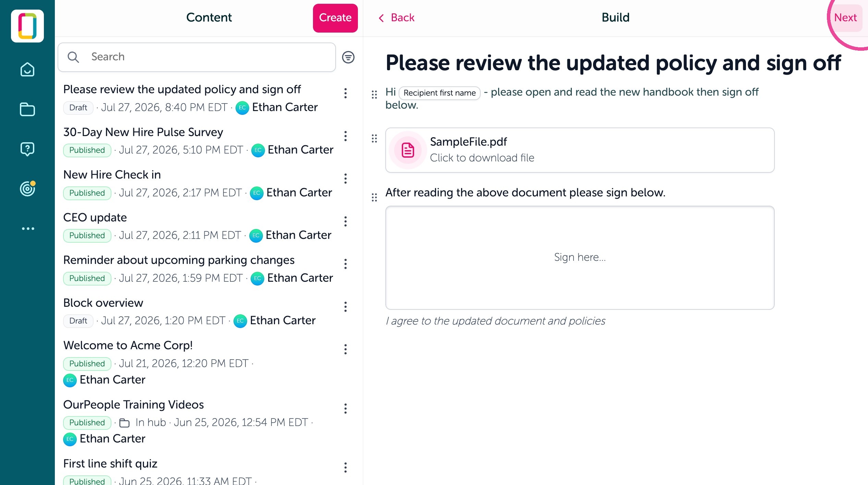Open options menu for Block overview

tap(346, 307)
